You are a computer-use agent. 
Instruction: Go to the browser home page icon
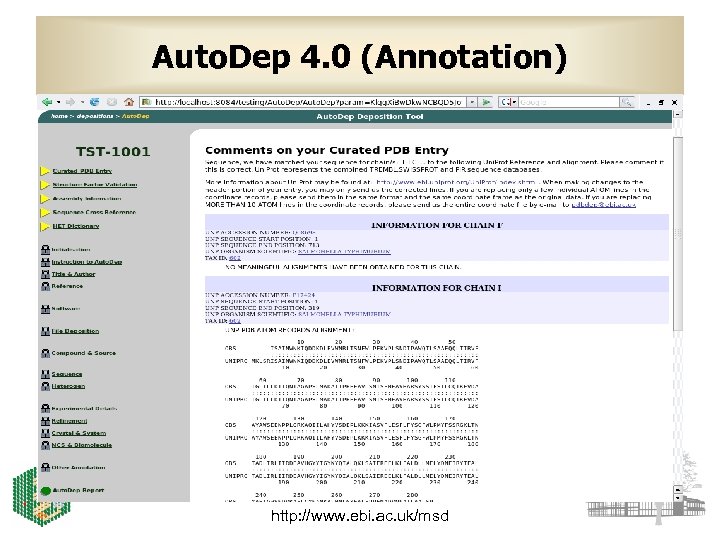(x=129, y=102)
